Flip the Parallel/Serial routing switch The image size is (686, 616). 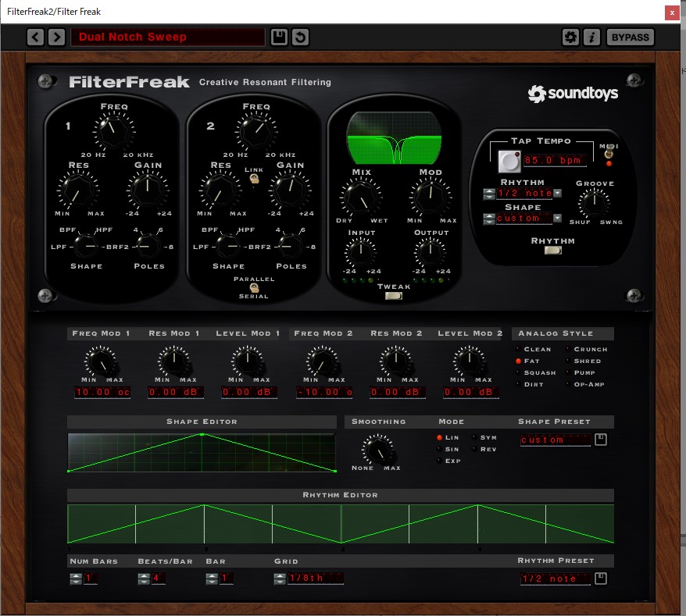tap(254, 287)
